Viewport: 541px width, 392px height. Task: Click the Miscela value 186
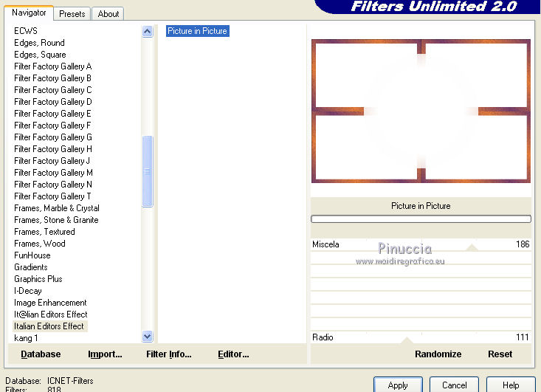point(523,244)
